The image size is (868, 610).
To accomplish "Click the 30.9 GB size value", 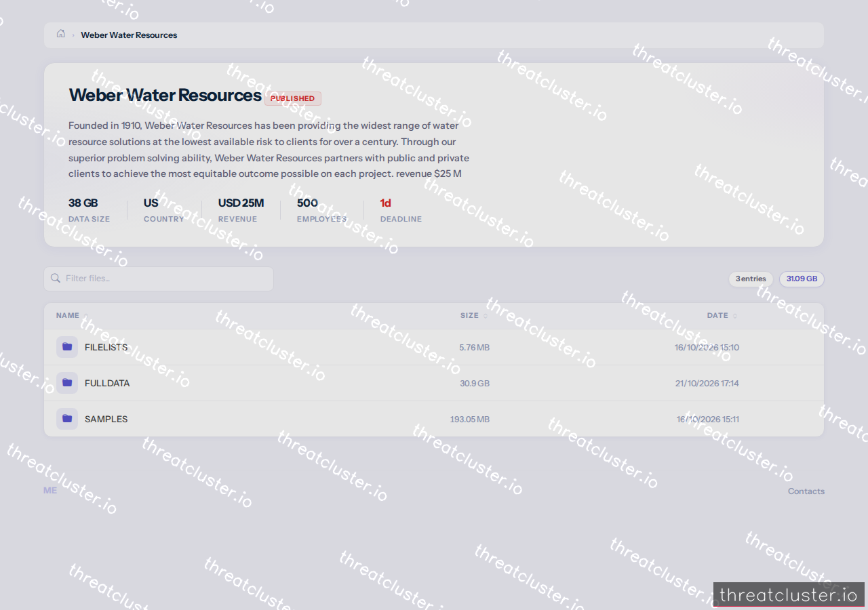I will coord(475,383).
